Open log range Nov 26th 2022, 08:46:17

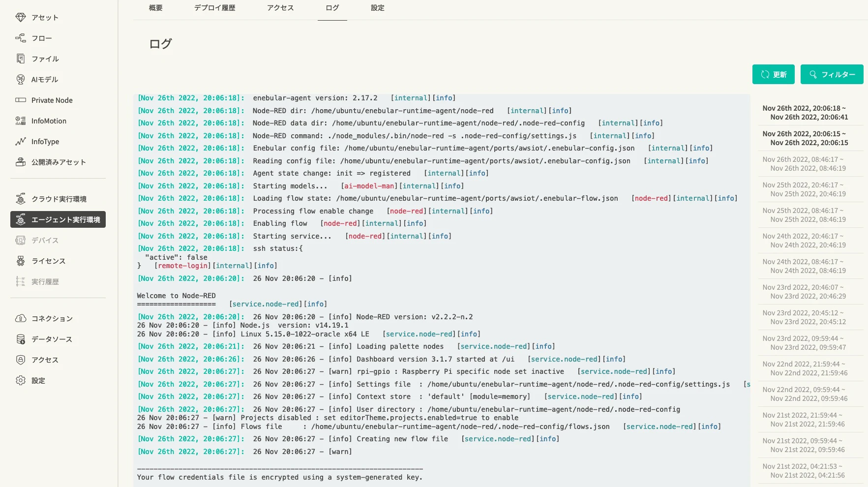(810, 164)
